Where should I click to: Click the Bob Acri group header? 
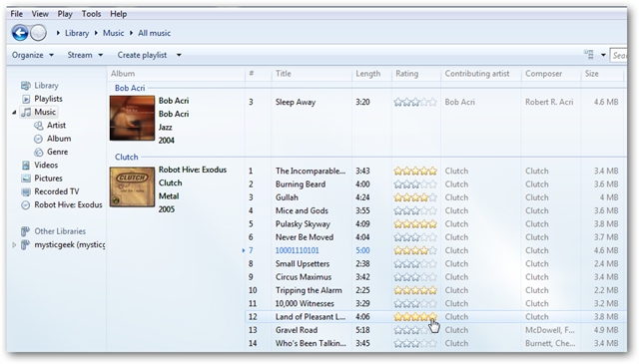[x=130, y=88]
